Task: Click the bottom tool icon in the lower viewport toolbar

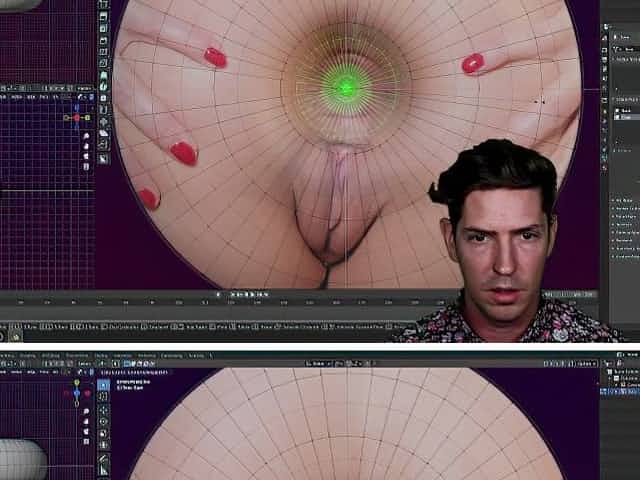Action: 104,470
